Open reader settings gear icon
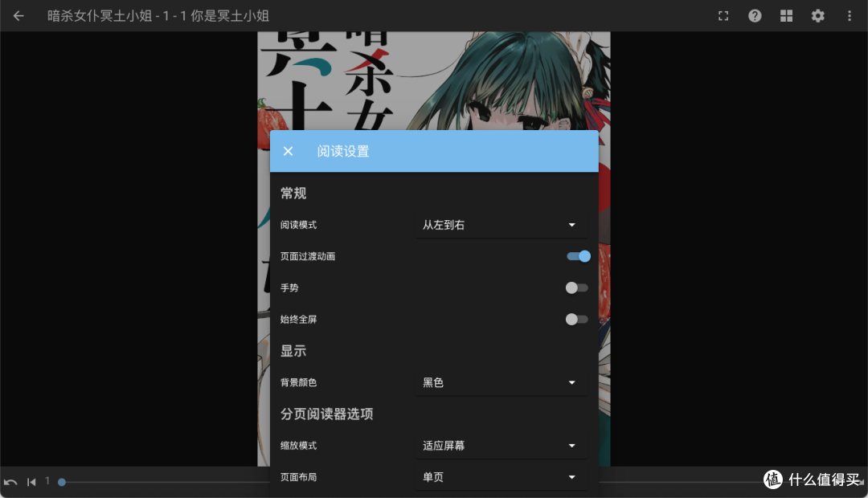 click(x=817, y=16)
